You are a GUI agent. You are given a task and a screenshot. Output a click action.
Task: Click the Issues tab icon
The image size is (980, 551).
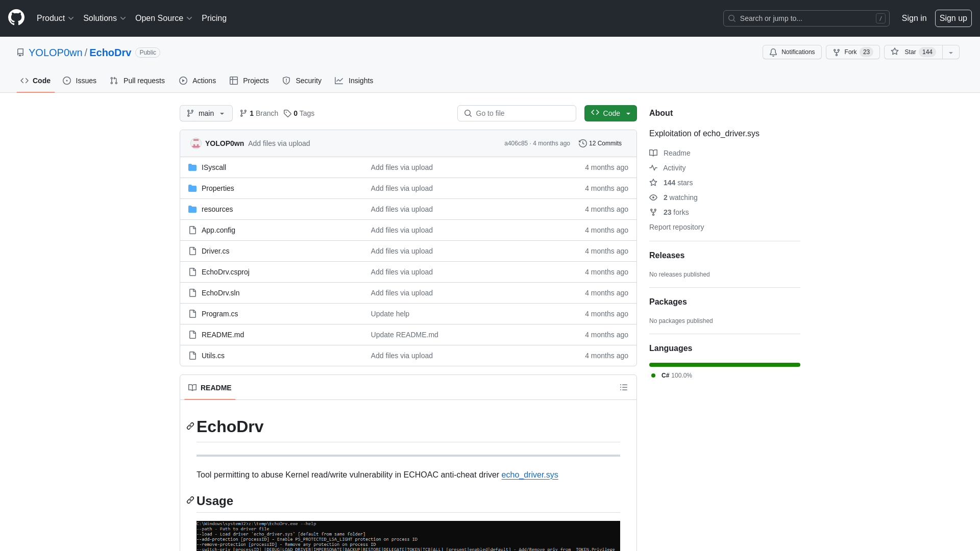[67, 81]
